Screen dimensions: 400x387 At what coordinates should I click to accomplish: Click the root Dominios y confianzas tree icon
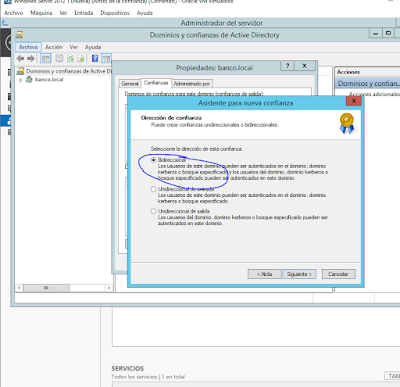point(21,71)
